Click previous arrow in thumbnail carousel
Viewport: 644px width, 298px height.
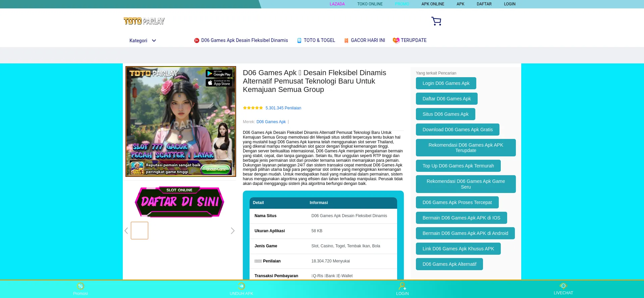[x=126, y=231]
